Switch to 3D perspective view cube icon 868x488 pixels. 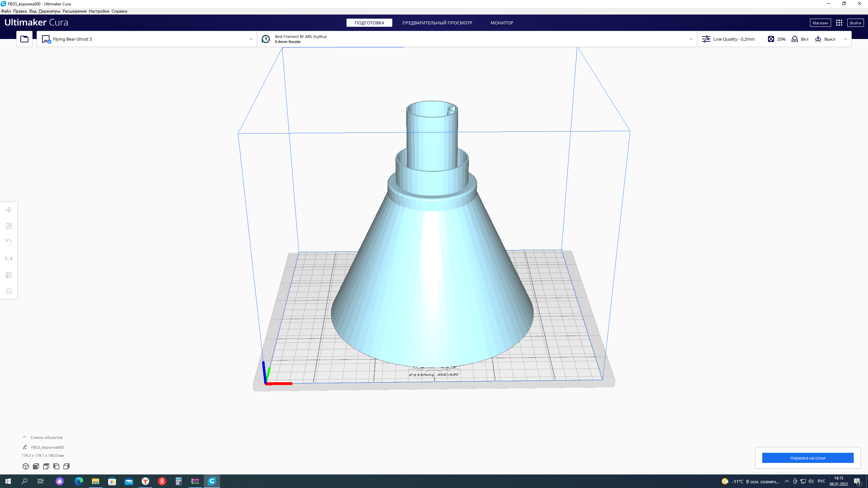pos(25,466)
